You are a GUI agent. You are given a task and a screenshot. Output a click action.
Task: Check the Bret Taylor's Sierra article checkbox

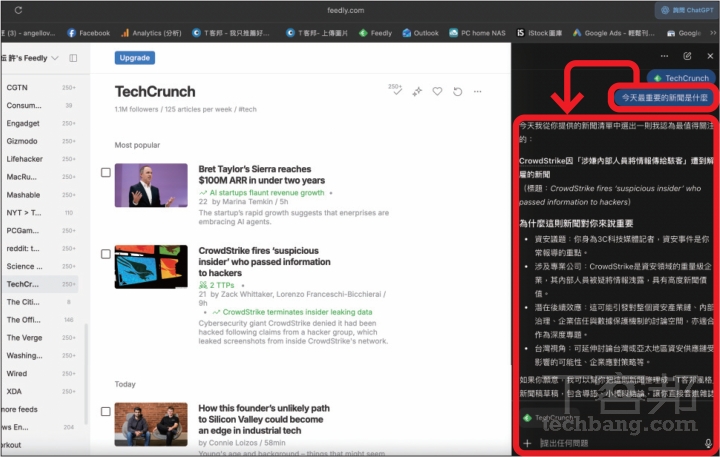coord(106,172)
